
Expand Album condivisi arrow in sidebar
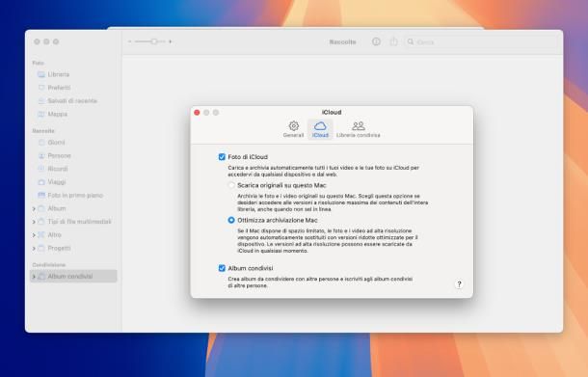tap(34, 277)
